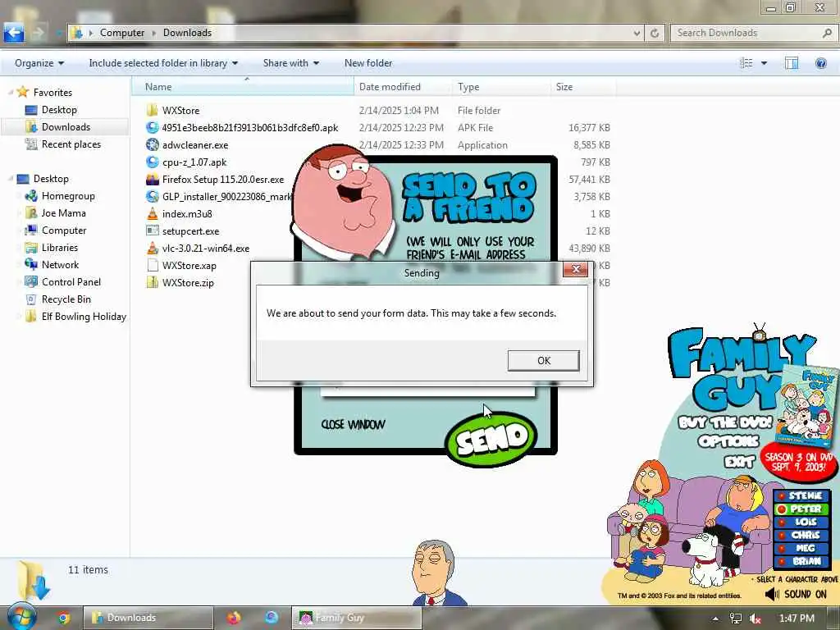Select WXStore.xap file icon
The height and width of the screenshot is (630, 840).
(x=152, y=265)
